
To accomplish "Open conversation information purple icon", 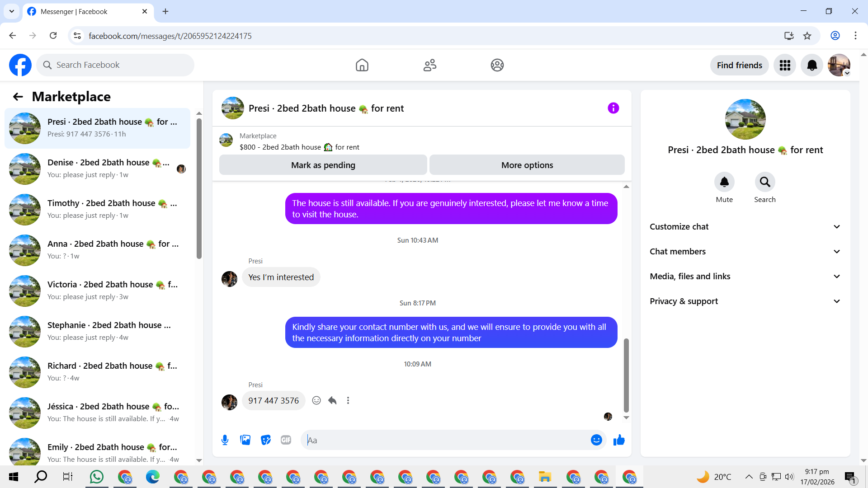I will (x=613, y=108).
